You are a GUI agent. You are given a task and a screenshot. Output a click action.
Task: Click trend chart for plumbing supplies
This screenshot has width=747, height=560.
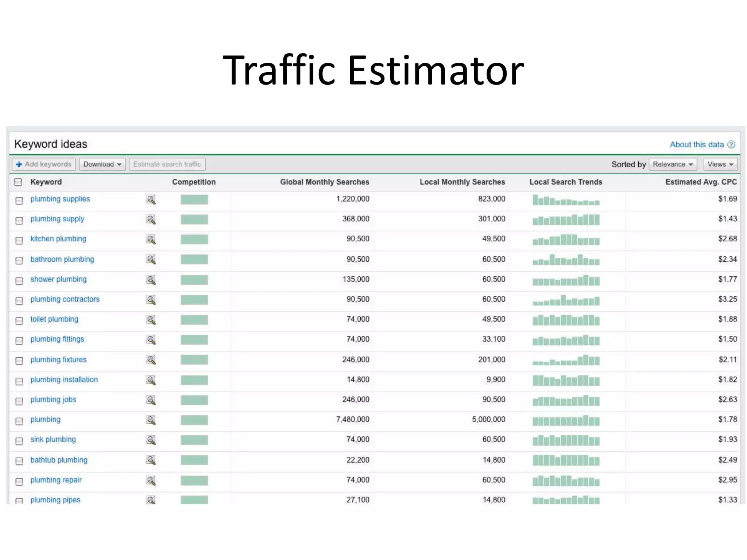566,200
